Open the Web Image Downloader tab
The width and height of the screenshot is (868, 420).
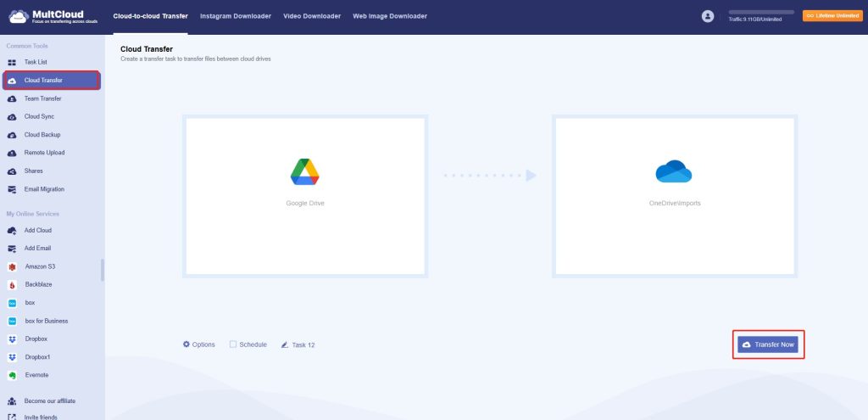(390, 16)
